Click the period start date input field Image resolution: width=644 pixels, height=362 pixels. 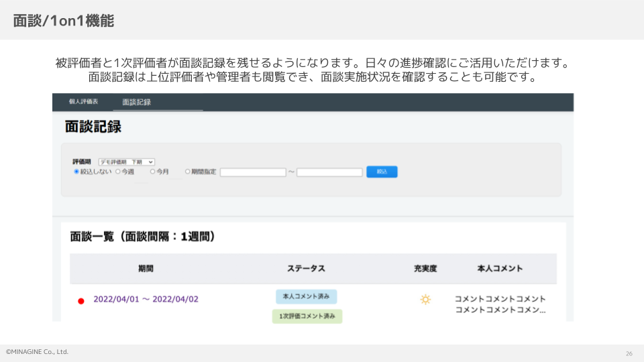tap(253, 172)
